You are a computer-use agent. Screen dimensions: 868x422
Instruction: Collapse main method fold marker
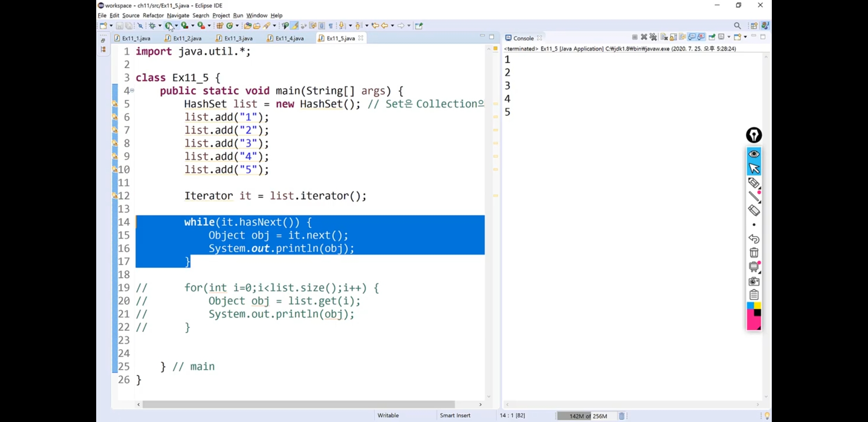click(132, 91)
